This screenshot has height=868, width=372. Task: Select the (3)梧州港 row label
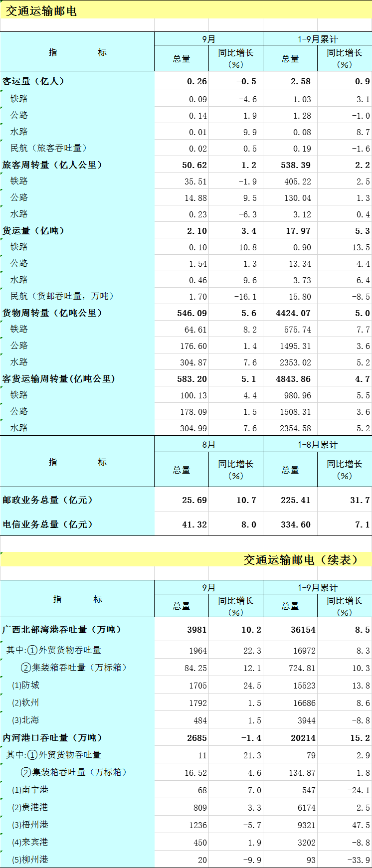(x=30, y=825)
